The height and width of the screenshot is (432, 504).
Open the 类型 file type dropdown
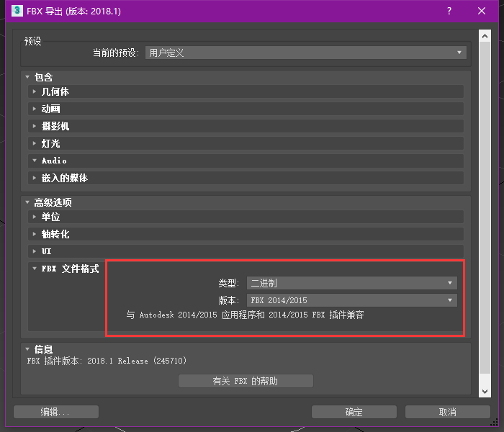click(351, 283)
